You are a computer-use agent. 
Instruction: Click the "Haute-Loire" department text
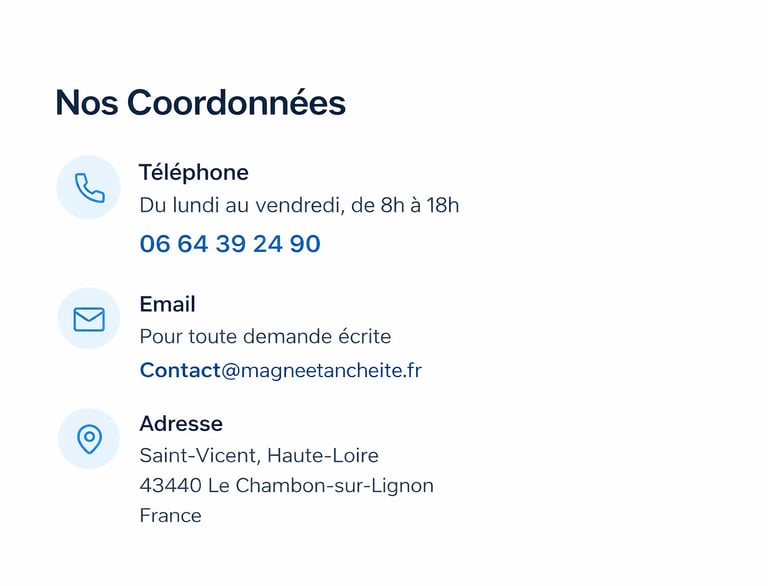[x=323, y=456]
